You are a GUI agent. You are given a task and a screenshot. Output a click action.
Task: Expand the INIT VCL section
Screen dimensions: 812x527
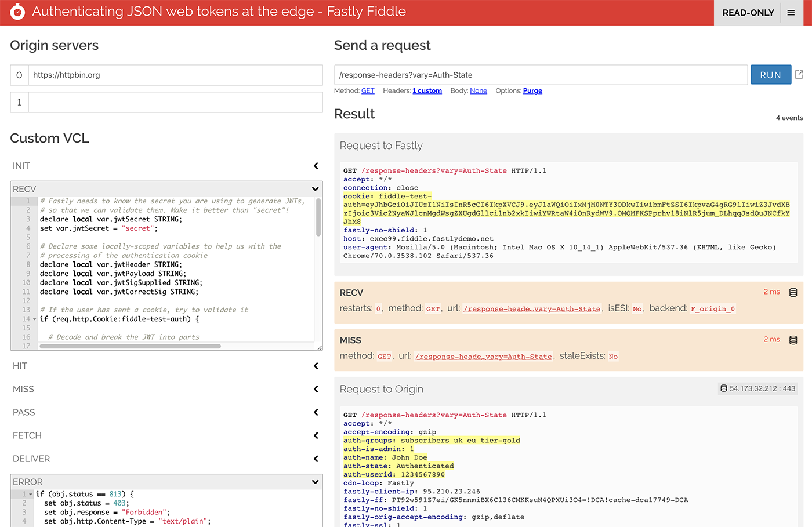(x=316, y=166)
